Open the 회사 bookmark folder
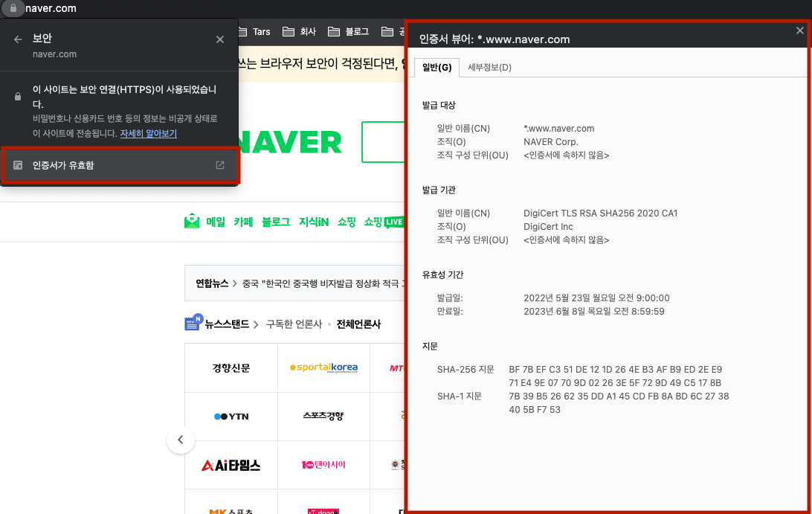Screen dimensions: 812x514 [x=300, y=31]
